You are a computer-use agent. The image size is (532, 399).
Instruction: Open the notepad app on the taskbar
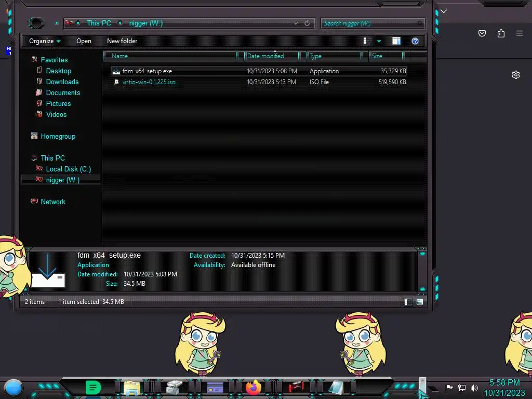pyautogui.click(x=336, y=388)
